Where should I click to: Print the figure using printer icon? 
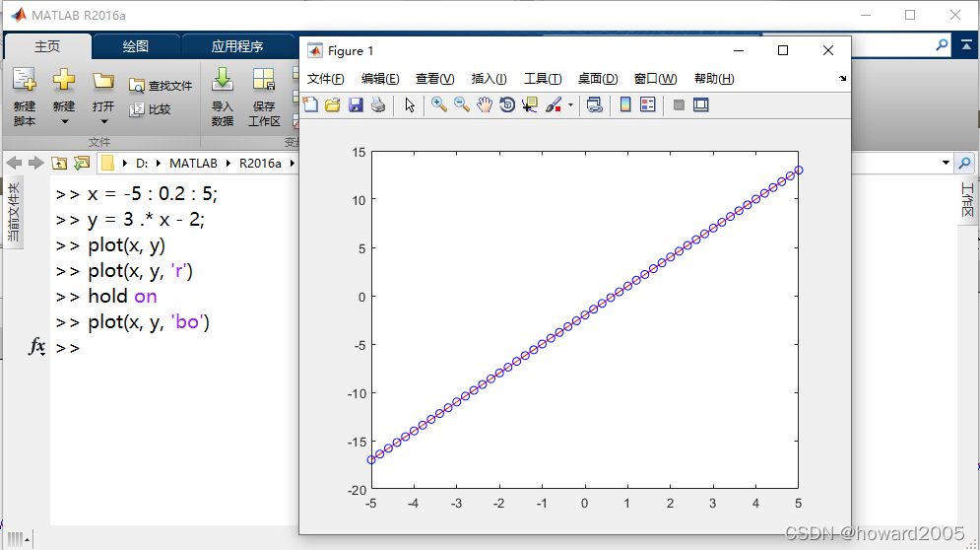point(378,105)
